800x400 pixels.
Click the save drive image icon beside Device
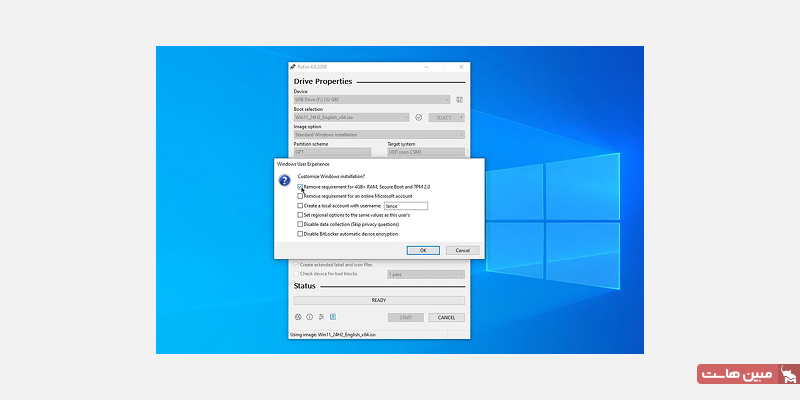tap(459, 100)
